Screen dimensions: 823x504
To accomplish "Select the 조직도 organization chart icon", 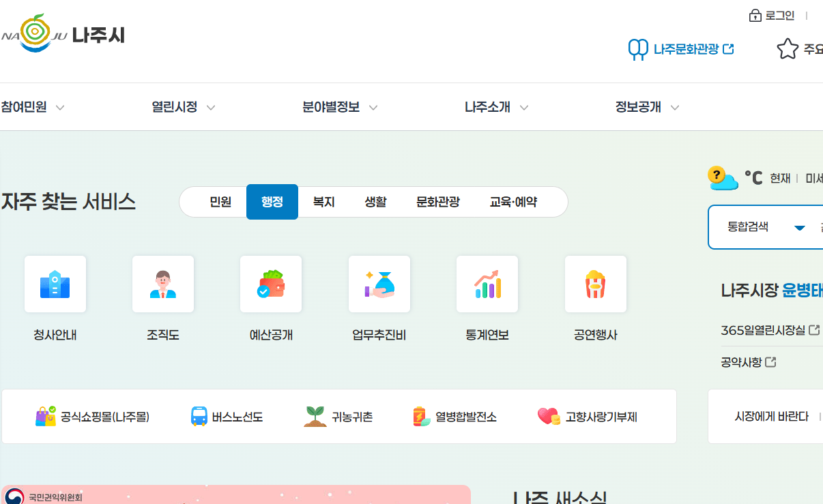I will (163, 284).
